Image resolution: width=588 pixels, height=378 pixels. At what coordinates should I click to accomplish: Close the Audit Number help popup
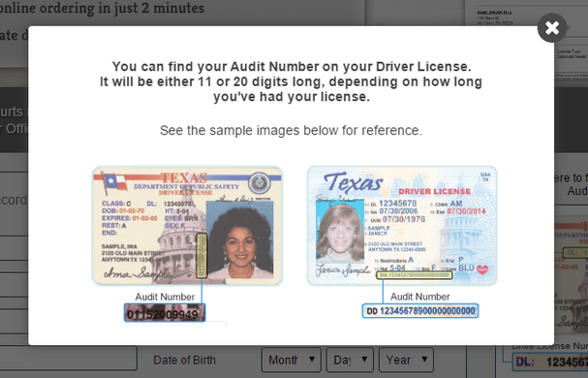(551, 28)
